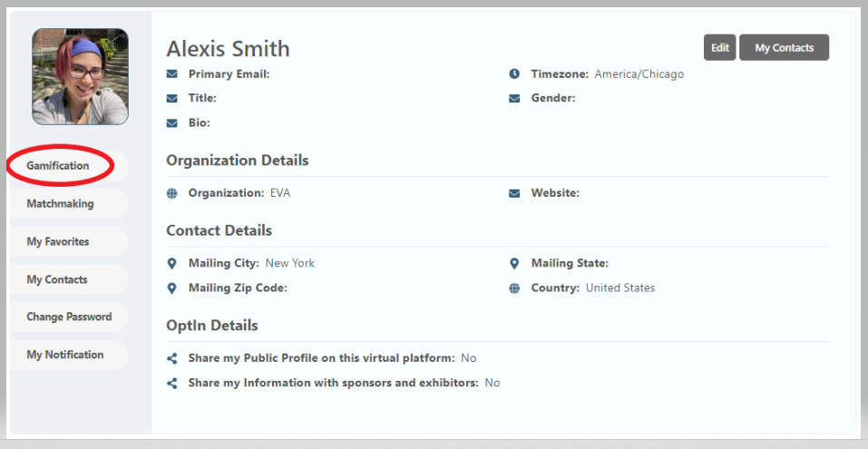The width and height of the screenshot is (868, 449).
Task: Select My Contacts in the sidebar
Action: click(x=57, y=279)
